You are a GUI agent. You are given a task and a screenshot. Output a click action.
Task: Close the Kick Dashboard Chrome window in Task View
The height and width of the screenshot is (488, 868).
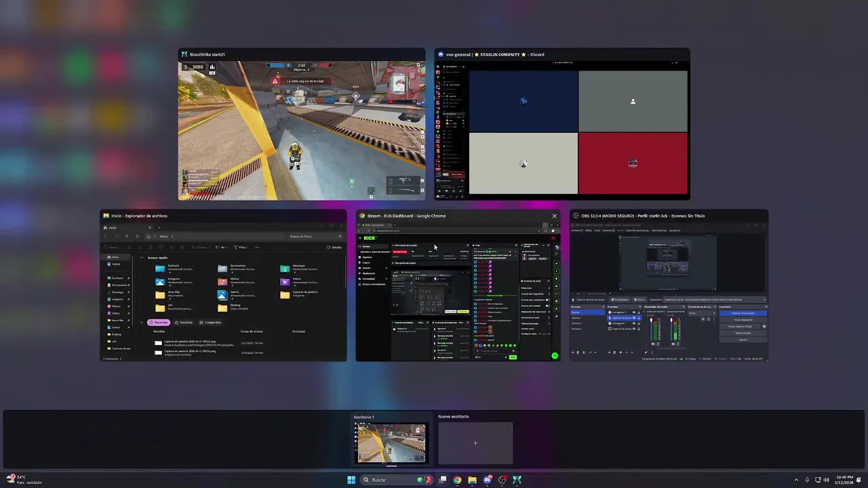tap(554, 216)
